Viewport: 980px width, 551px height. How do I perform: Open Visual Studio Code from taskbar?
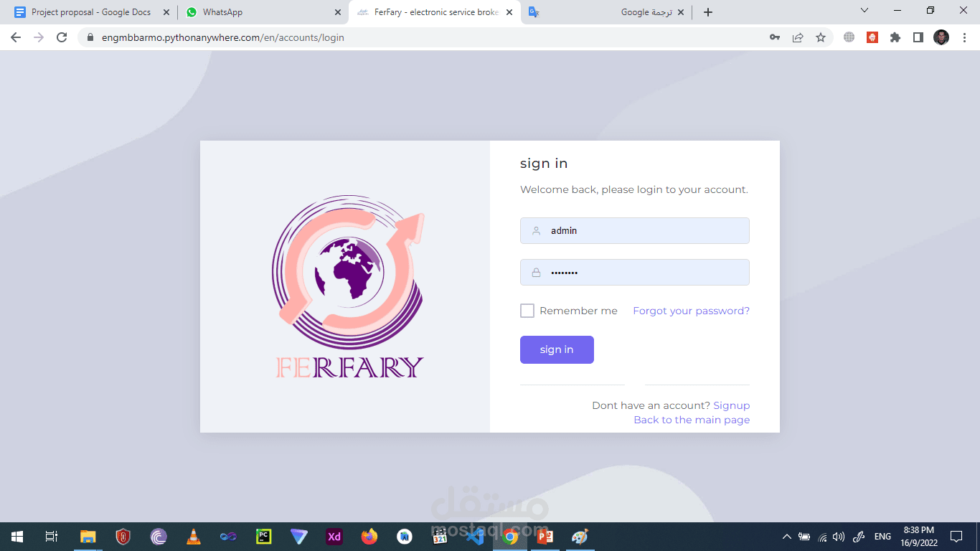(x=474, y=536)
